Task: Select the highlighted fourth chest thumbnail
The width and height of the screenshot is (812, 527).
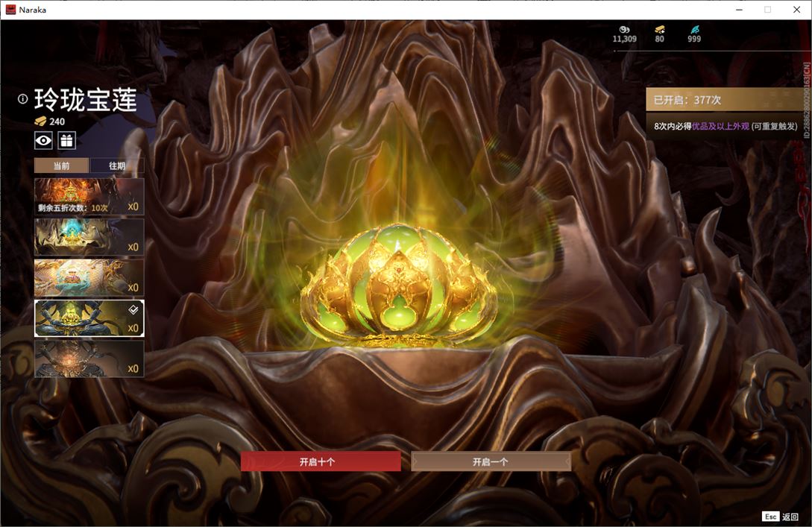Action: (x=89, y=318)
